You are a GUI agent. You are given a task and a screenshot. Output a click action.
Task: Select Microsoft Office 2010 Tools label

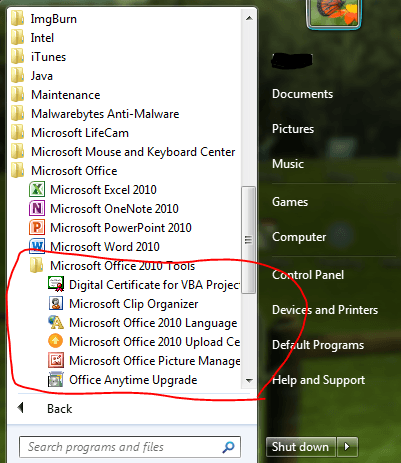coord(123,266)
